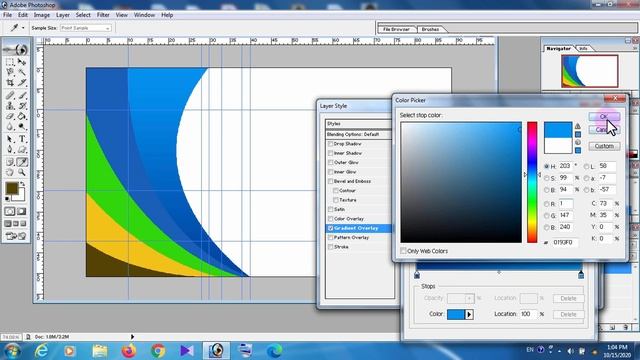Click the foreground color swatch in toolbox
This screenshot has height=360, width=640.
click(12, 188)
